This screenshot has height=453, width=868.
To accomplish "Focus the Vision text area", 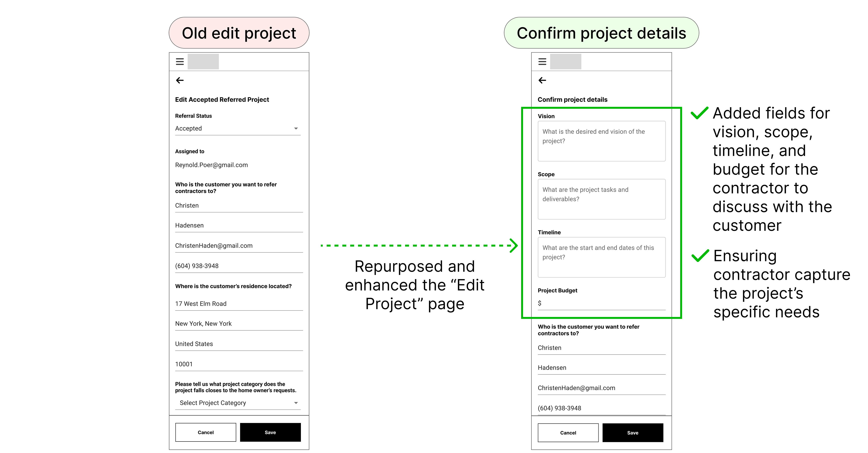I will (x=601, y=141).
